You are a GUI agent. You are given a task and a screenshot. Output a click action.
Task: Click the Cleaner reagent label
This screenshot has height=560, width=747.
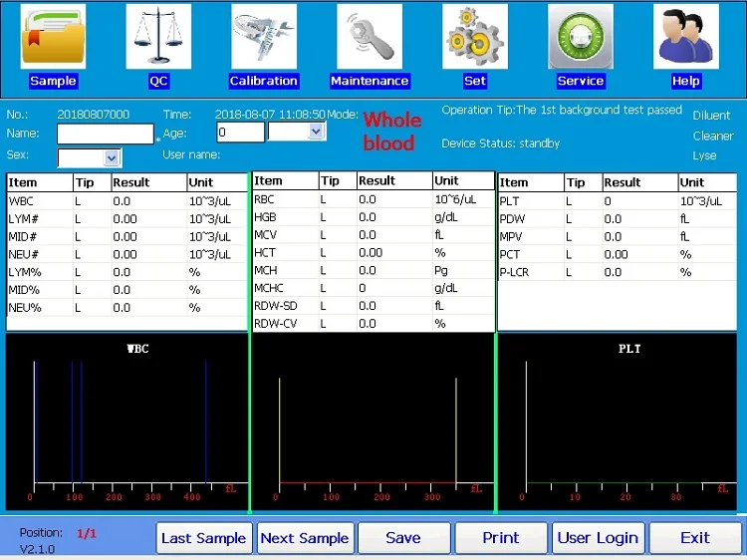pos(713,136)
